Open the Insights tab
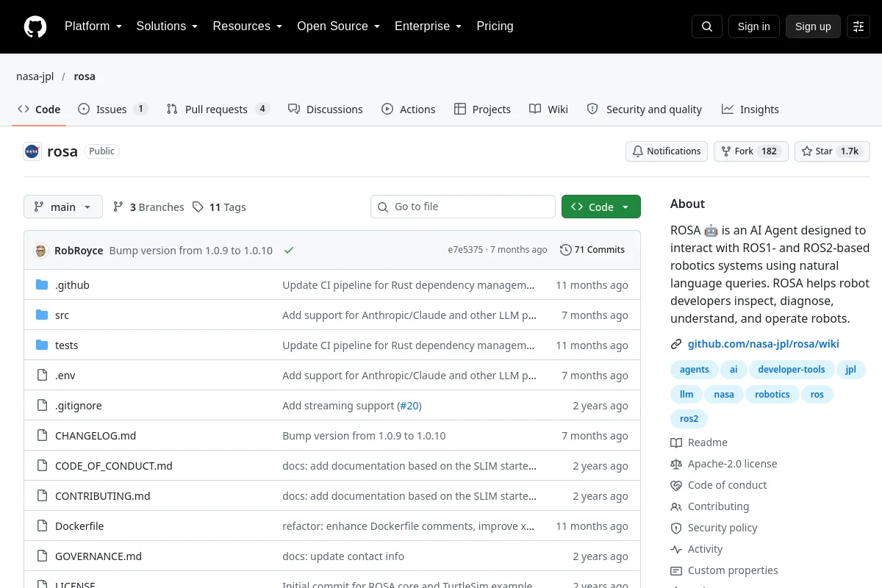The height and width of the screenshot is (588, 882). (750, 110)
